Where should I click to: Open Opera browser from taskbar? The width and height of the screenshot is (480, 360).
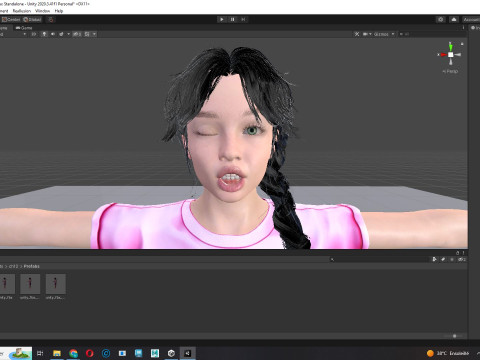pos(89,353)
